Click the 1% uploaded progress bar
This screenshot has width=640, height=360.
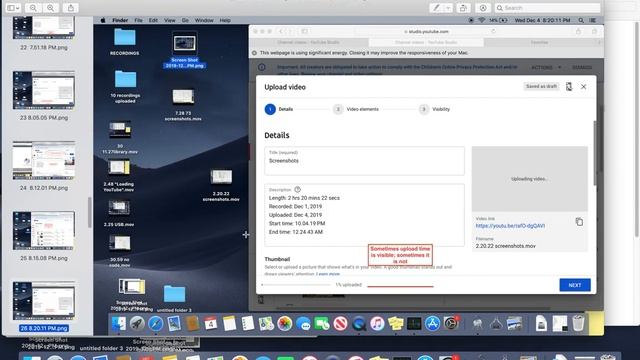pyautogui.click(x=296, y=285)
